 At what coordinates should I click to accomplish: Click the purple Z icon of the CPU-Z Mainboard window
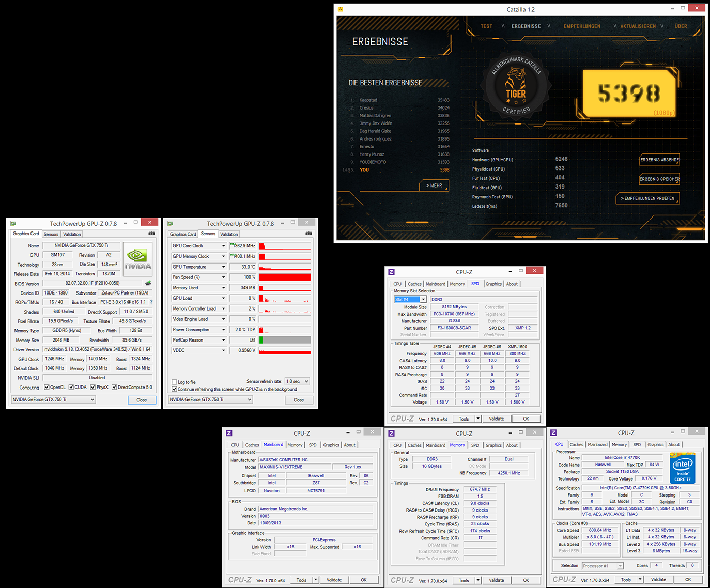click(x=229, y=433)
